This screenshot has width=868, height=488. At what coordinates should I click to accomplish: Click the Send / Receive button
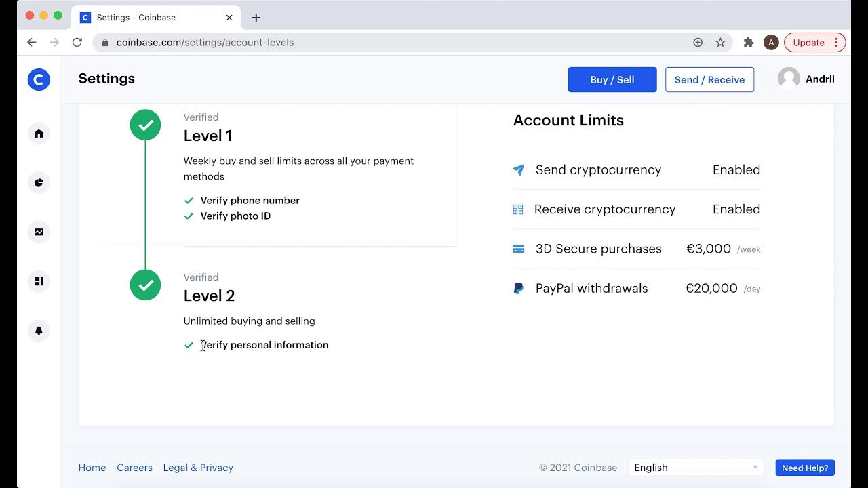coord(709,79)
